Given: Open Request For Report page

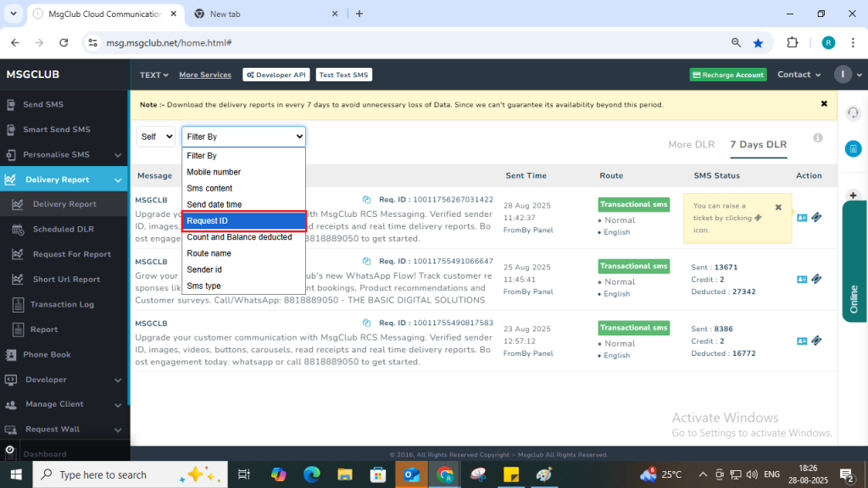Looking at the screenshot, I should pyautogui.click(x=71, y=254).
